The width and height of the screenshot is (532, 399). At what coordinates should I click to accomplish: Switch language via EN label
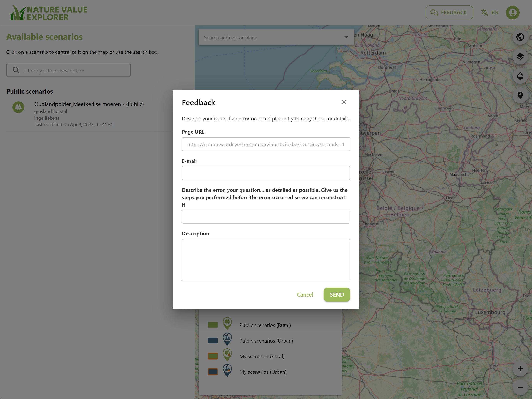[495, 12]
